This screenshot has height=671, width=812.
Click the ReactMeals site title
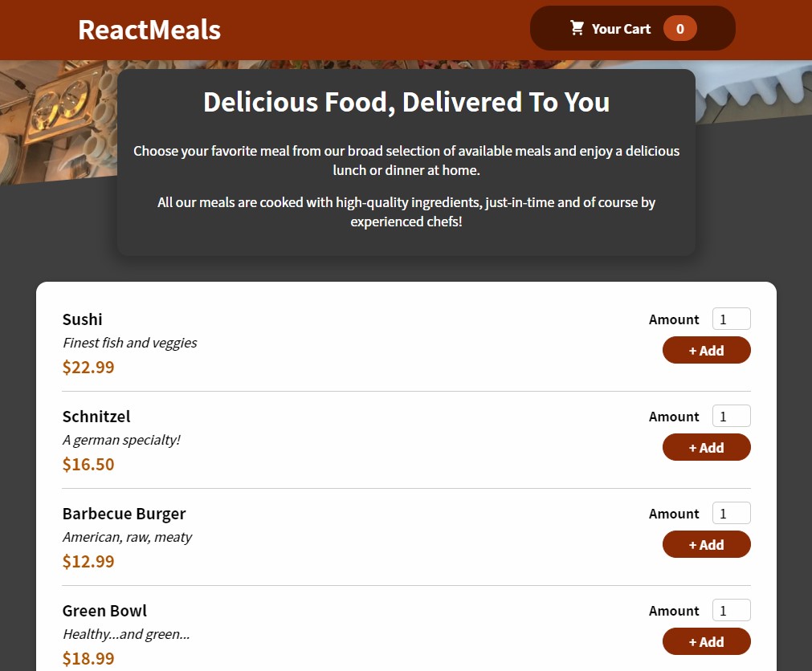coord(149,30)
